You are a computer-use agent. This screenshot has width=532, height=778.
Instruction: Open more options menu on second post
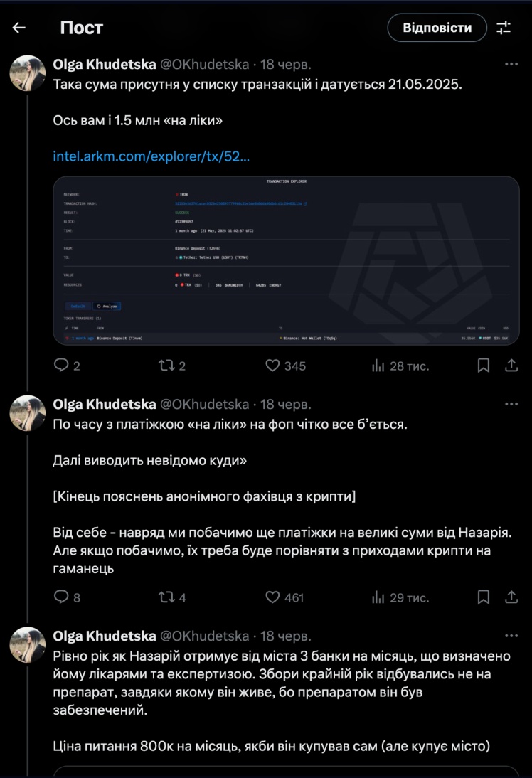(511, 404)
